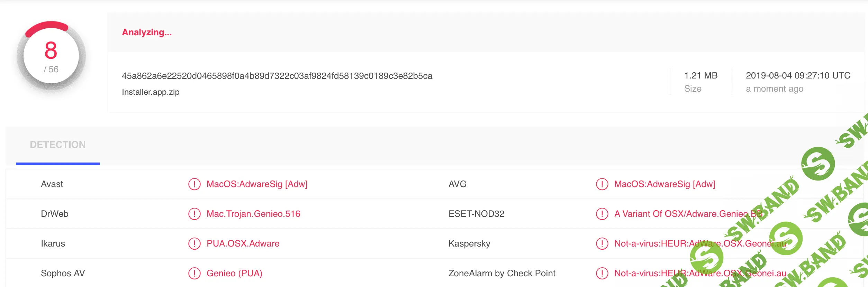Image resolution: width=868 pixels, height=287 pixels.
Task: Click the alert icon for ESET-NOD32 detection
Action: pyautogui.click(x=602, y=214)
